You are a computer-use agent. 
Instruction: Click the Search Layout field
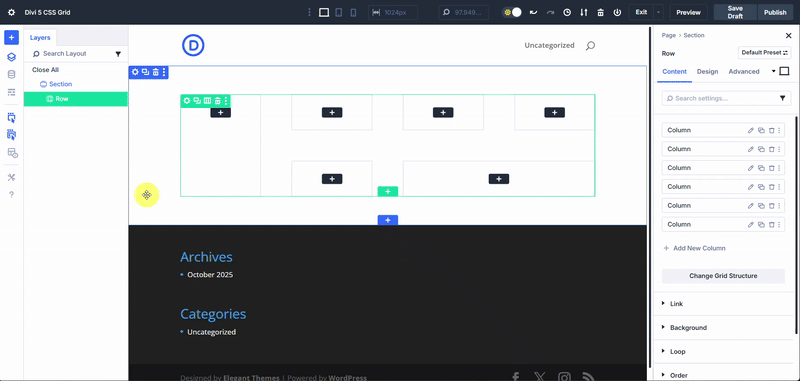point(71,54)
